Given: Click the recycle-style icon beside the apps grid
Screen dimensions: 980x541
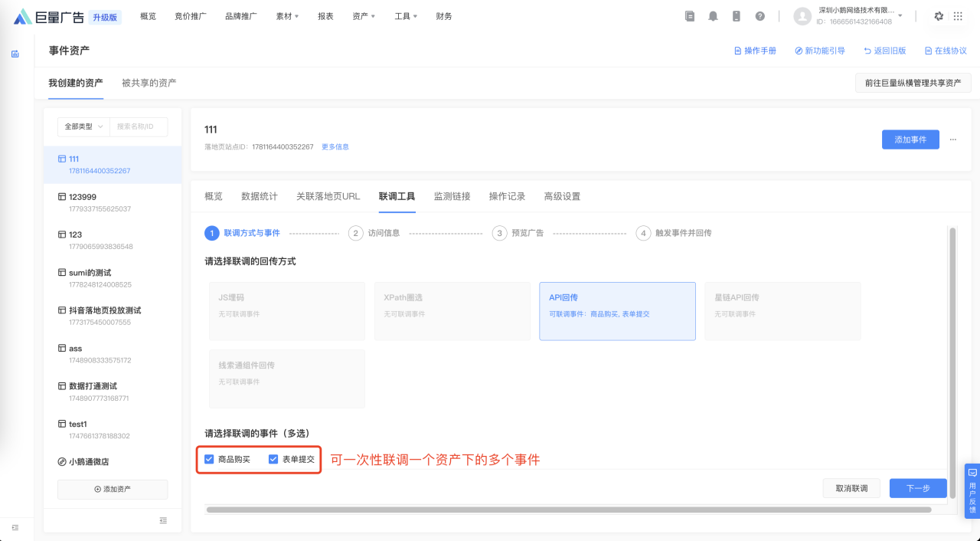Looking at the screenshot, I should pos(939,16).
